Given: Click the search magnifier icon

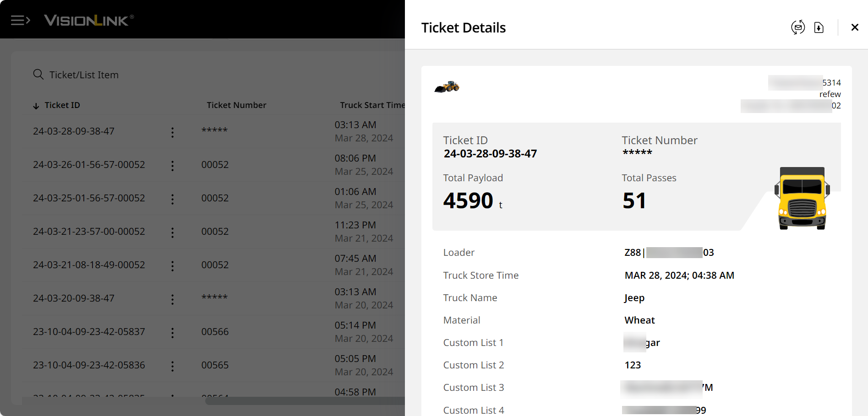Looking at the screenshot, I should click(x=38, y=75).
